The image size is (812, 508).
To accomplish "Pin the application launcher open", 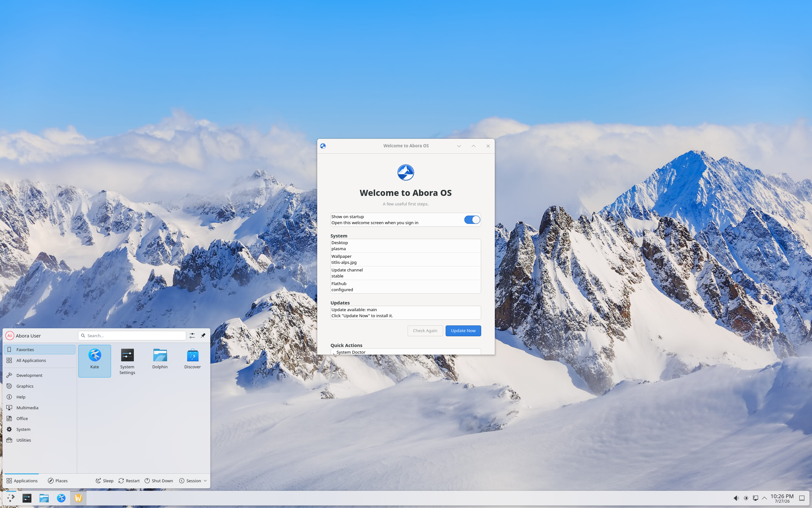I will 203,336.
